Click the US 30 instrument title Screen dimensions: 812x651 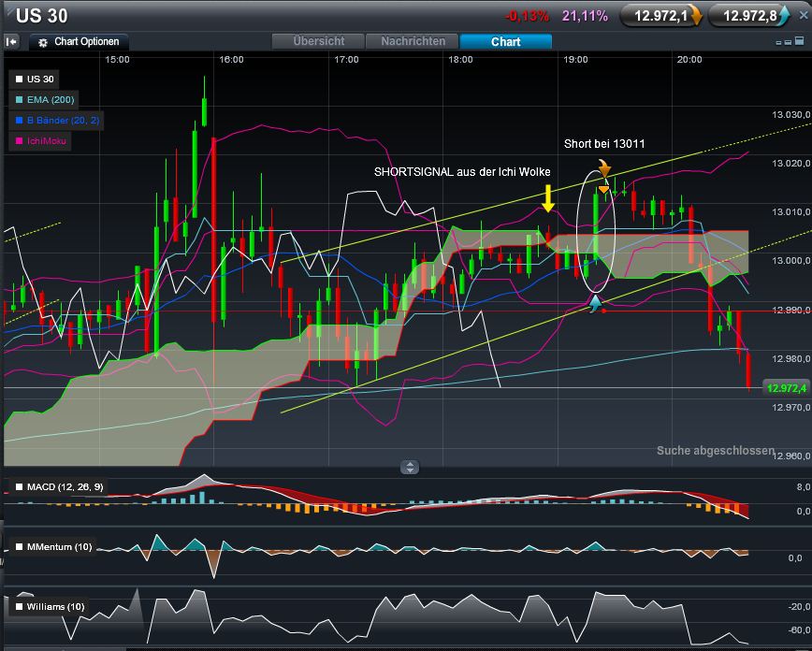coord(41,16)
